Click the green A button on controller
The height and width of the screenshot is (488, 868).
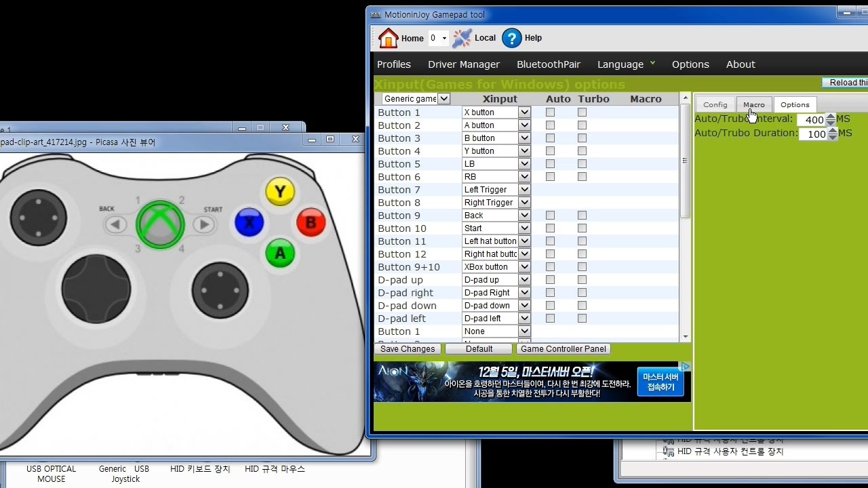pyautogui.click(x=280, y=253)
